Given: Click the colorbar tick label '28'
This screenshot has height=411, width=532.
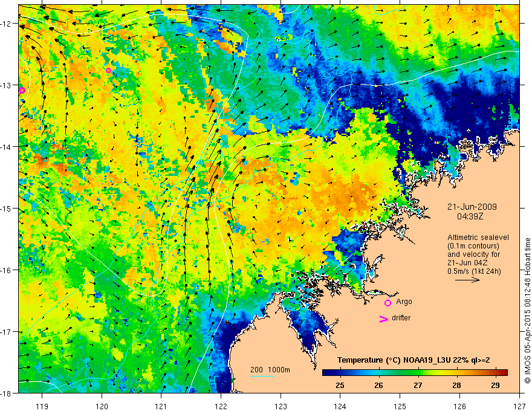Looking at the screenshot, I should (456, 385).
